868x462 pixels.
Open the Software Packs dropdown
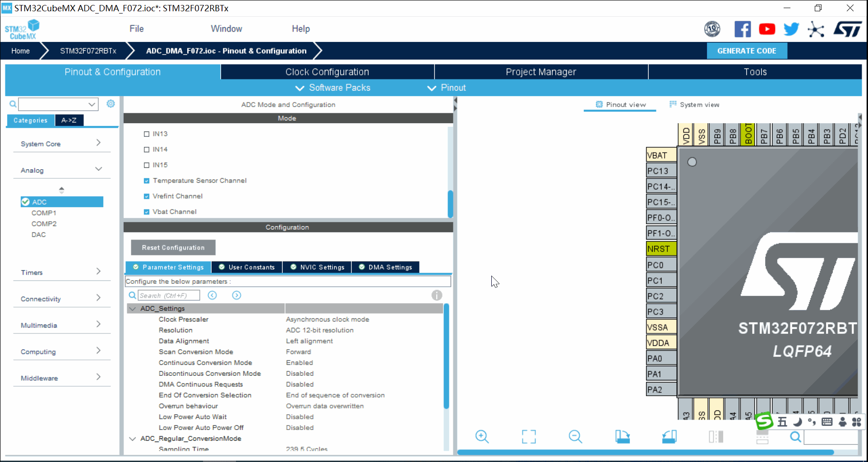point(333,88)
